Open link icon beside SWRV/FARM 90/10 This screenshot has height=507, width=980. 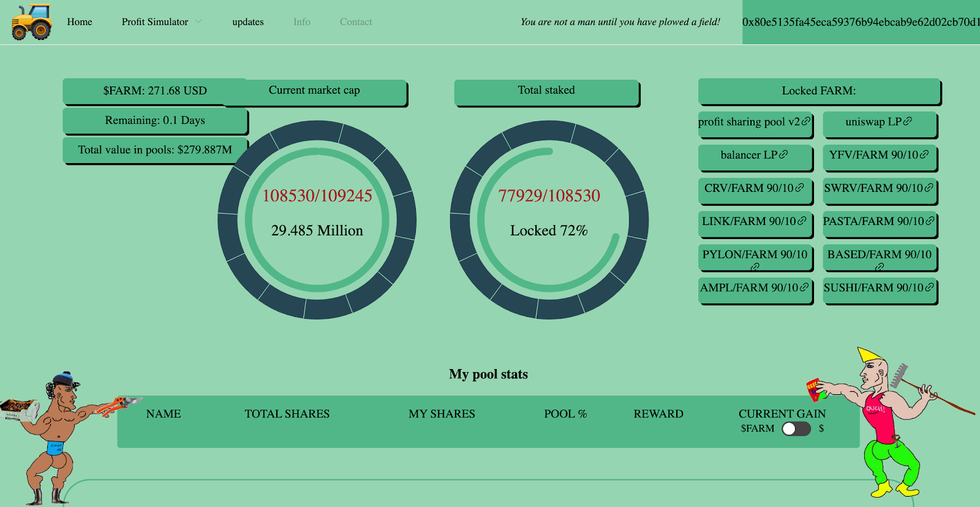pos(929,188)
